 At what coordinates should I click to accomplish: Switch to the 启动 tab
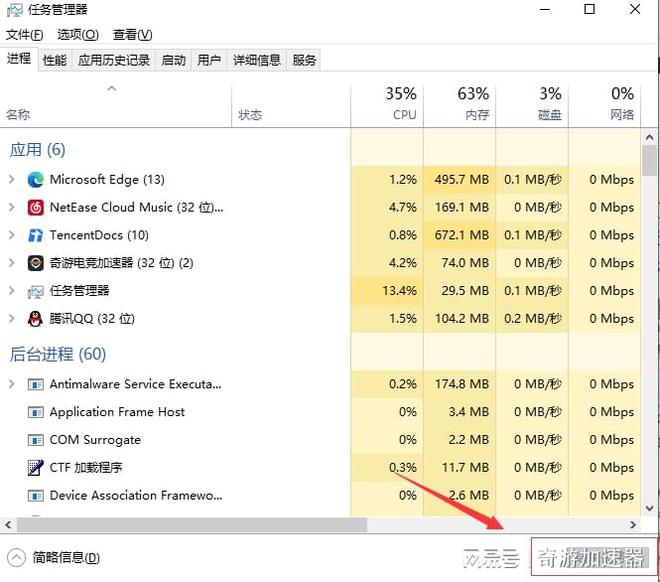click(173, 60)
